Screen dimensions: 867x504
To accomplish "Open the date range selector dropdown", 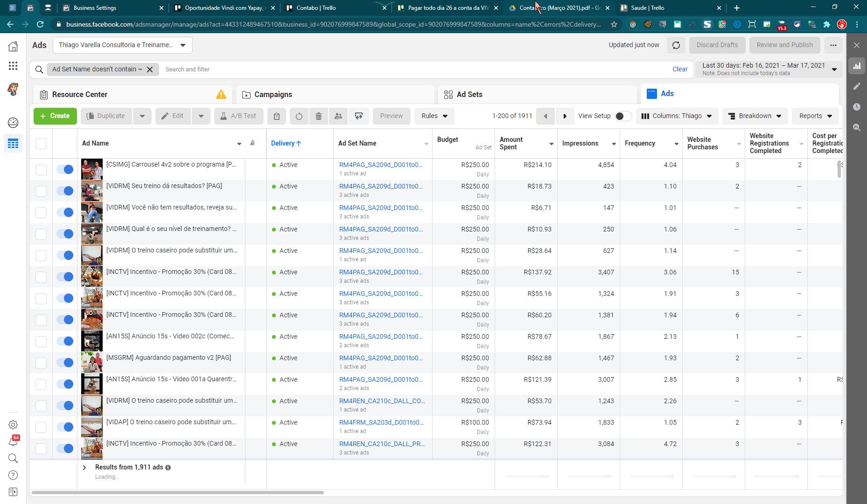I will pos(769,69).
